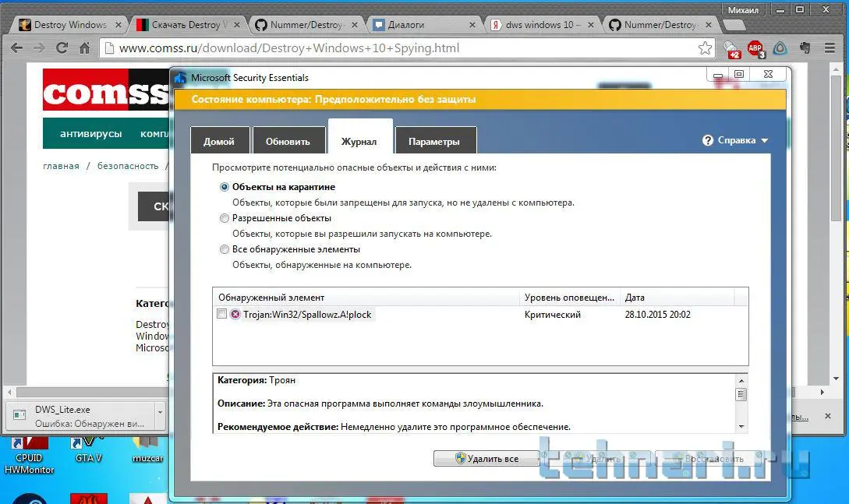The image size is (849, 504).
Task: Open the CPUID HWMonitor desktop shortcut
Action: pos(30,457)
